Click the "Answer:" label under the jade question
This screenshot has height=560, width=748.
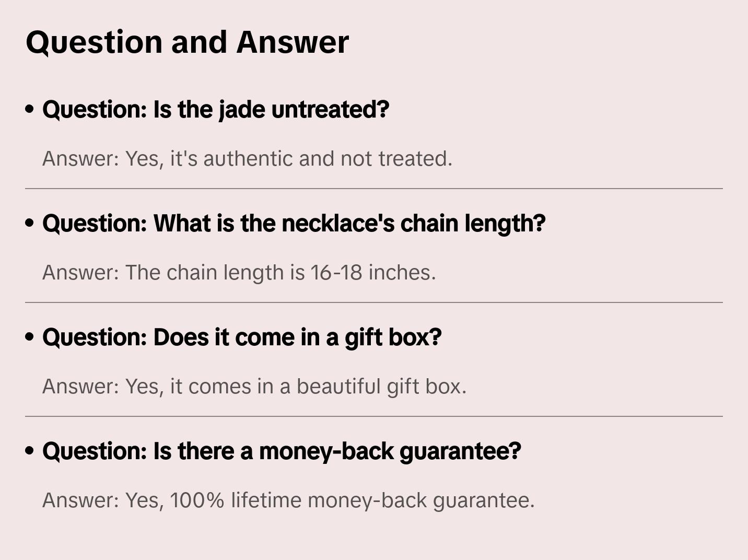[x=80, y=159]
